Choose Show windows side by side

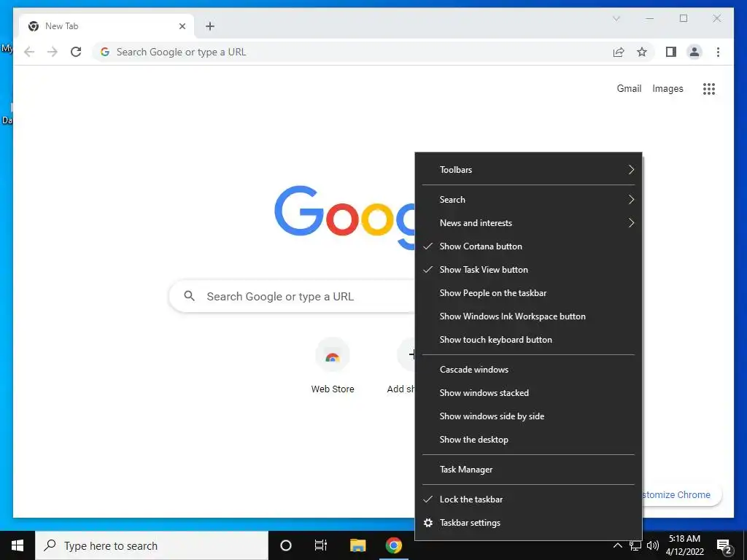pos(528,416)
